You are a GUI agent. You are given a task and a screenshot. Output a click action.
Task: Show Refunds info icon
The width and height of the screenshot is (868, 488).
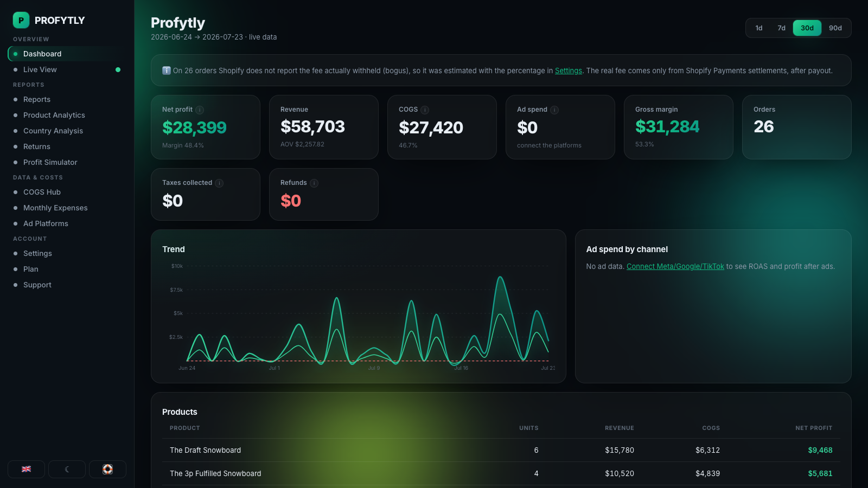[x=314, y=183]
